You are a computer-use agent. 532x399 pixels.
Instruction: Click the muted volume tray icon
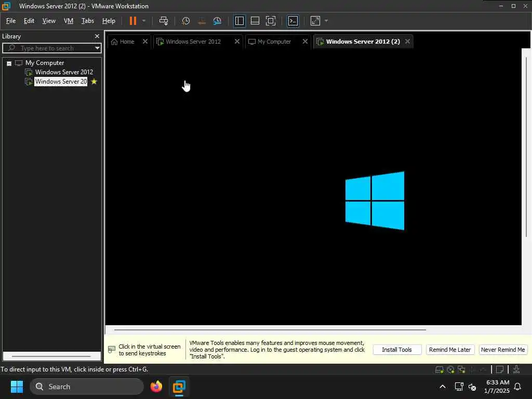point(472,387)
